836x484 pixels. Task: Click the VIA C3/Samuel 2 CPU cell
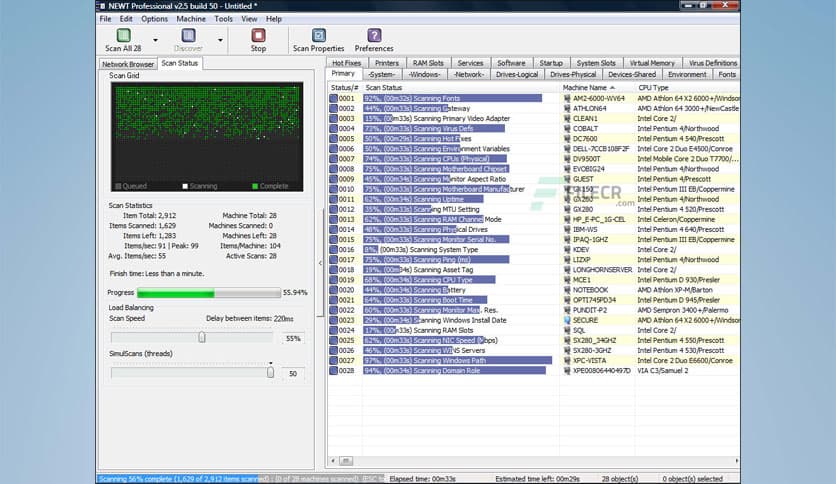[x=663, y=370]
